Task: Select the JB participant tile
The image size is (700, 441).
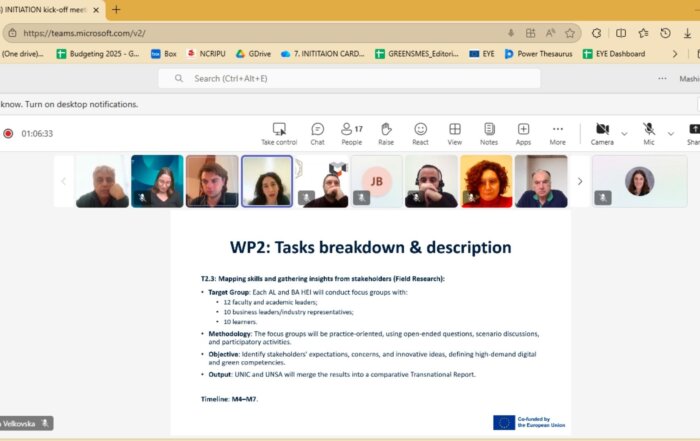Action: [377, 181]
